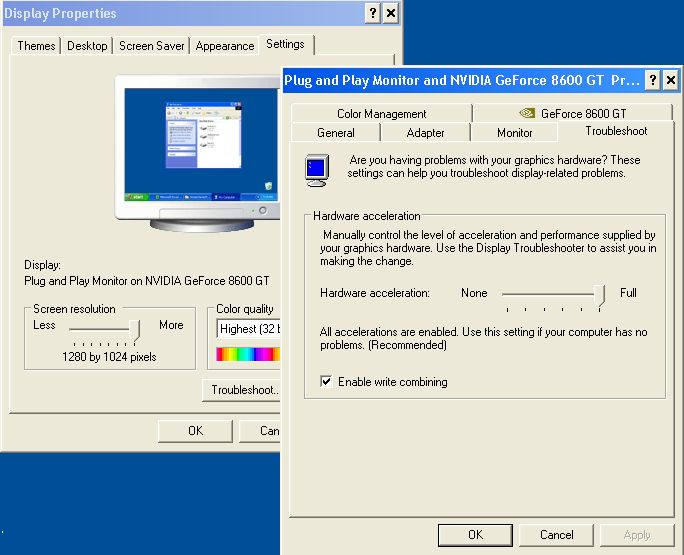Viewport: 684px width, 555px height.
Task: Click help question mark in Plug and Play Monitor dialog
Action: 652,80
